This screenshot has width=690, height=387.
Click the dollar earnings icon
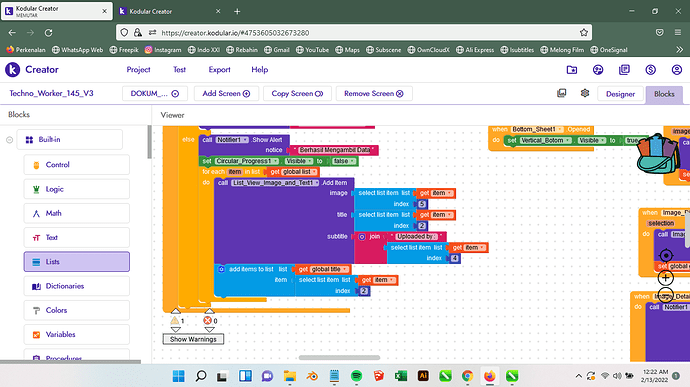(650, 70)
